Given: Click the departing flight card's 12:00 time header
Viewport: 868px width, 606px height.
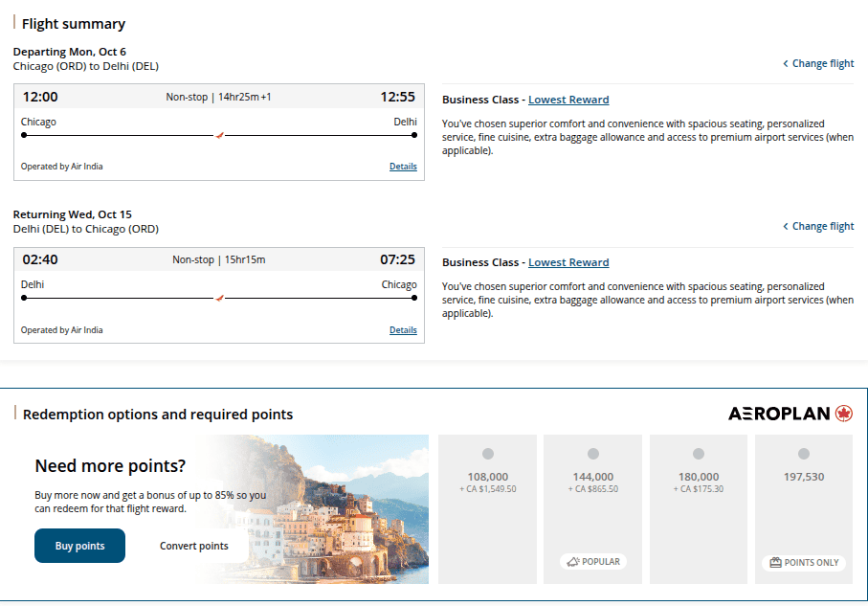Looking at the screenshot, I should click(40, 97).
